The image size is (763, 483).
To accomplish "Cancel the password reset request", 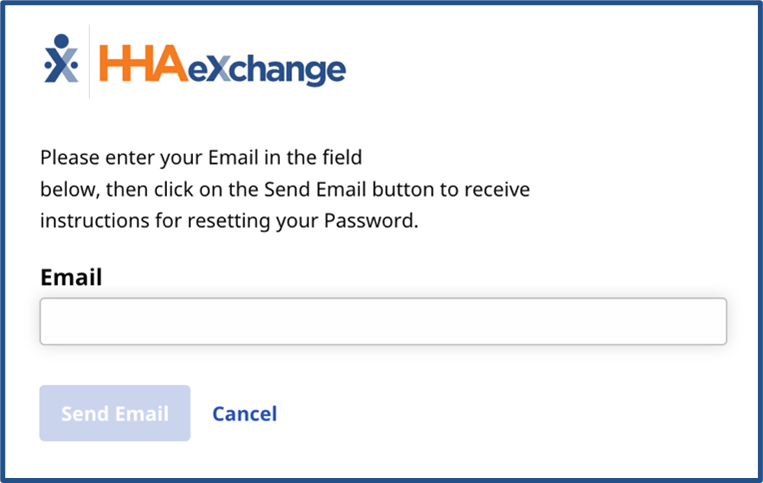I will [244, 413].
